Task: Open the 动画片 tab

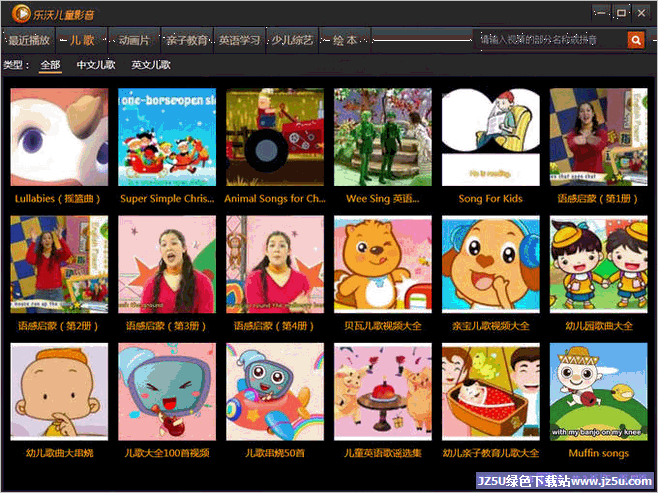Action: (x=134, y=40)
